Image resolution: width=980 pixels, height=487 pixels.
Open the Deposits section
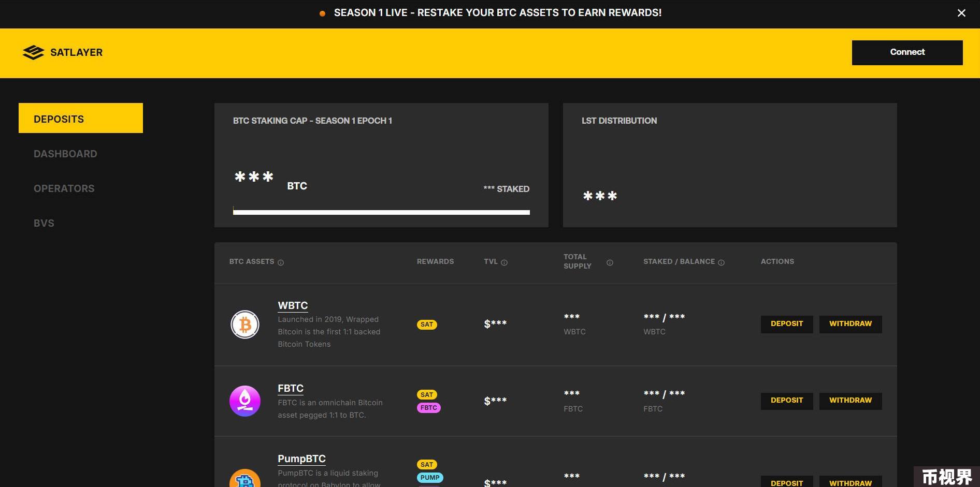(x=81, y=119)
